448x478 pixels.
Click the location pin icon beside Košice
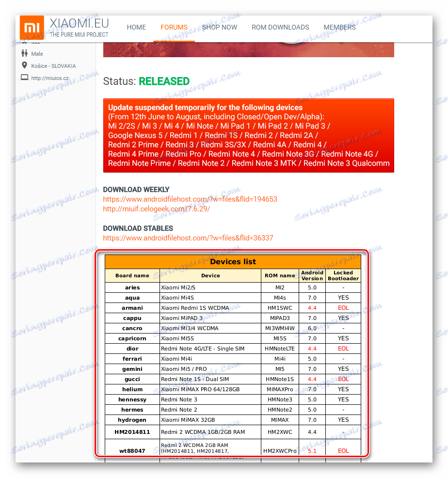pos(24,65)
